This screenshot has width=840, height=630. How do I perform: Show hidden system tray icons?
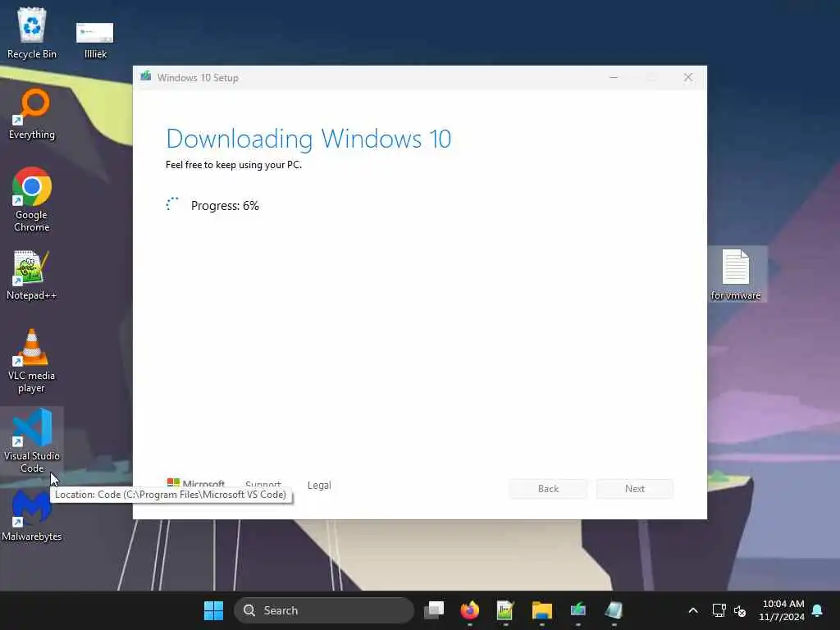[692, 610]
